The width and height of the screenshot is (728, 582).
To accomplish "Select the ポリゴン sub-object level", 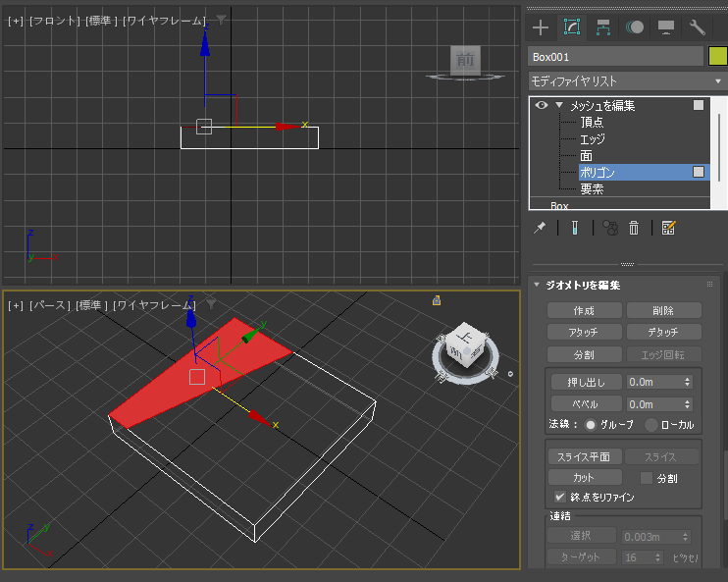I will (x=598, y=173).
